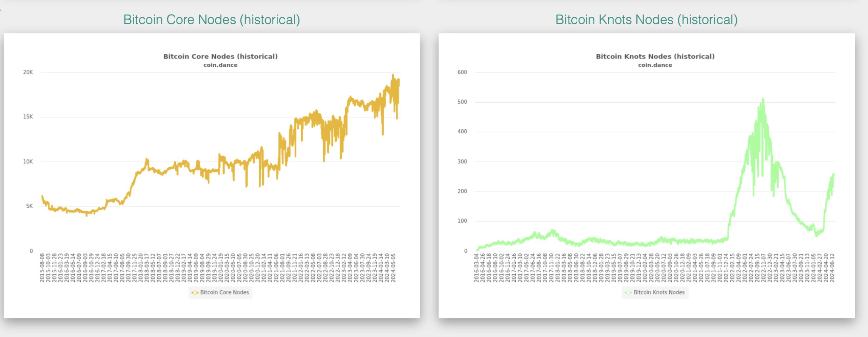Click the 100 label on Knots chart axis
The image size is (868, 337).
click(462, 221)
